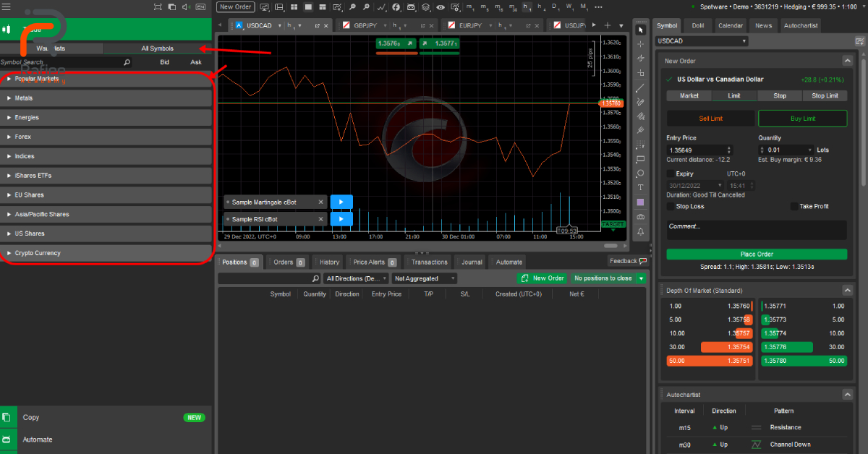This screenshot has width=868, height=454.
Task: Select the Stop Limit order type
Action: [x=825, y=95]
